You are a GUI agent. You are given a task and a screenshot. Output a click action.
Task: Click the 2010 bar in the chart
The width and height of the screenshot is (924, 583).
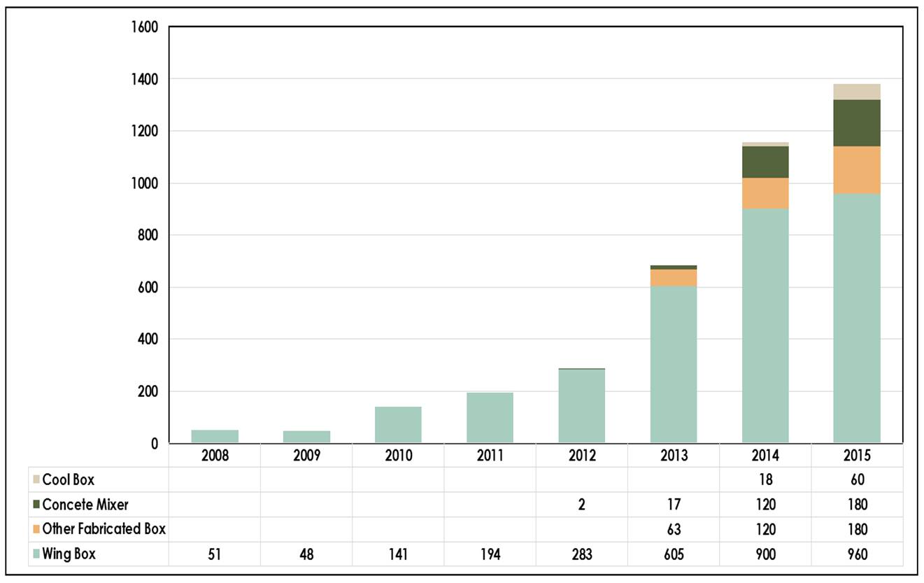398,425
